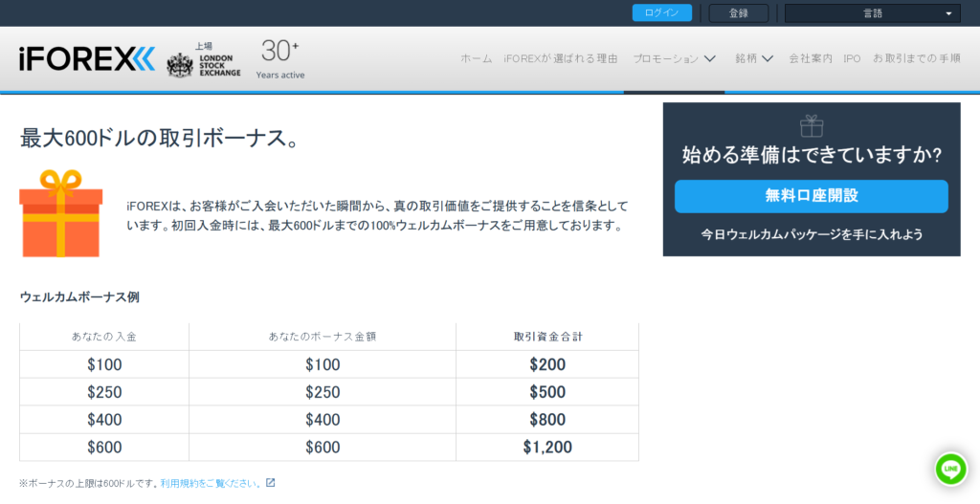Click the ウェルカムボーナス例 heading
Viewport: 980px width, 504px height.
[79, 297]
